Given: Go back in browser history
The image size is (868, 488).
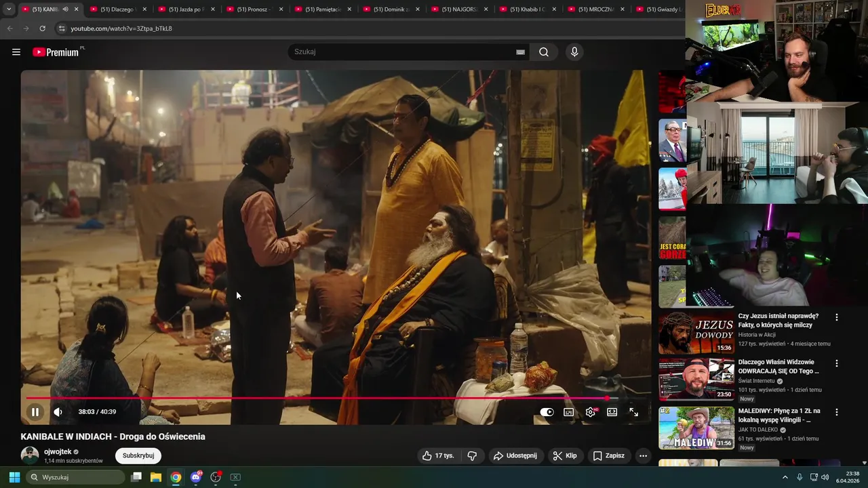Looking at the screenshot, I should click(9, 28).
